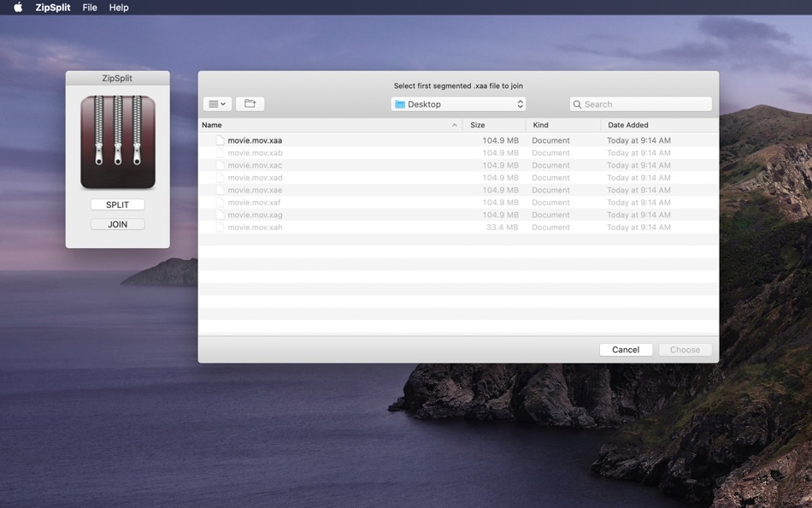Sort by the Size column header

coord(494,125)
